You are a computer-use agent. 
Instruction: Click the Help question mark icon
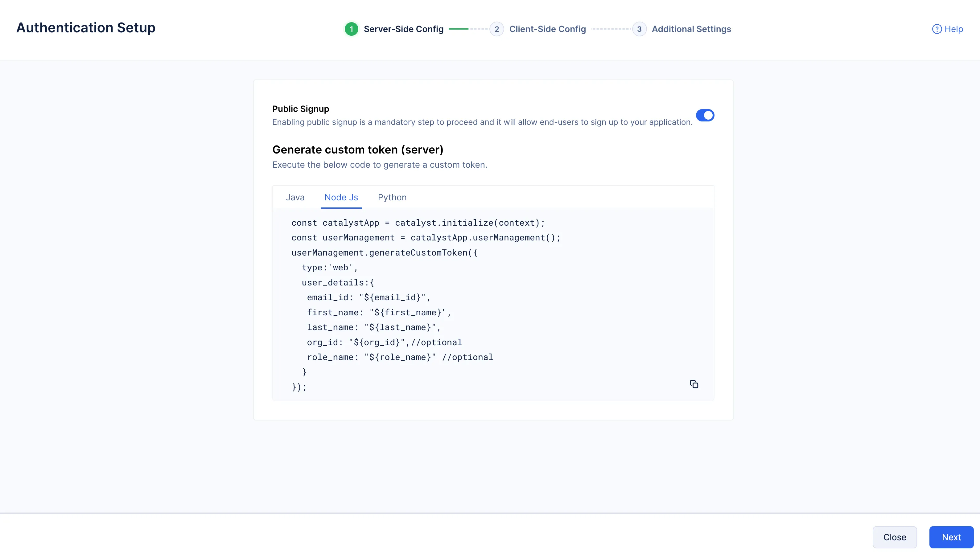click(937, 29)
